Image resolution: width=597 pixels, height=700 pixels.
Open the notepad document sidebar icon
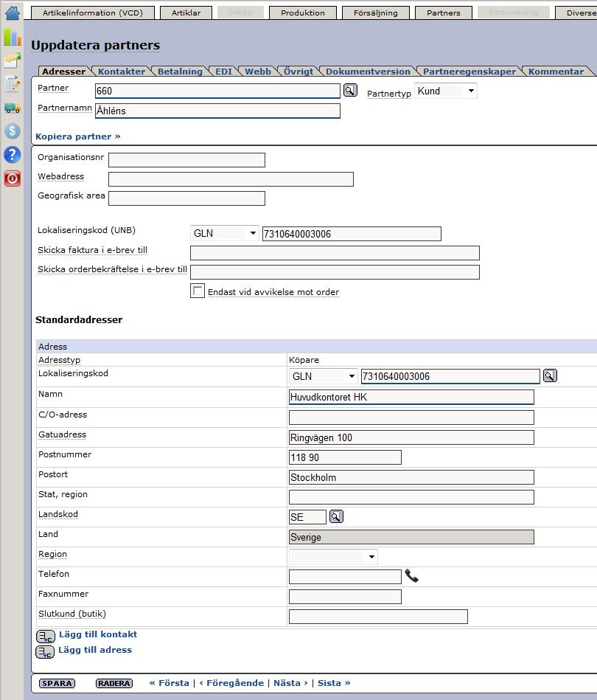point(13,83)
